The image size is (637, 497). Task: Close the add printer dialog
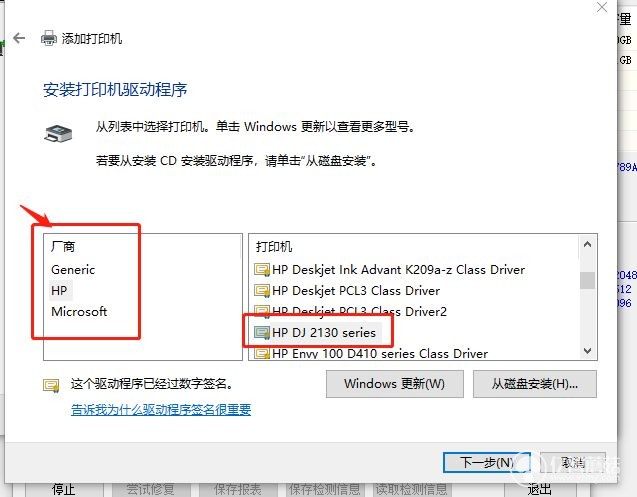602,7
